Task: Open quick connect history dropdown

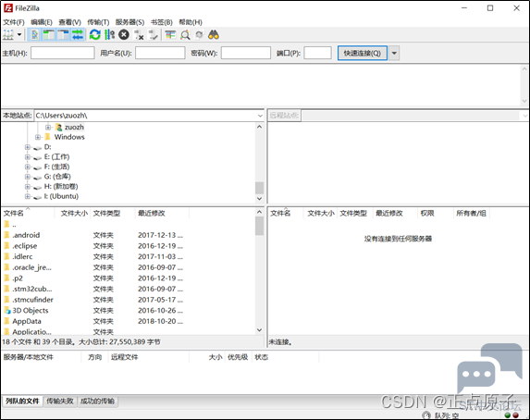Action: (394, 53)
